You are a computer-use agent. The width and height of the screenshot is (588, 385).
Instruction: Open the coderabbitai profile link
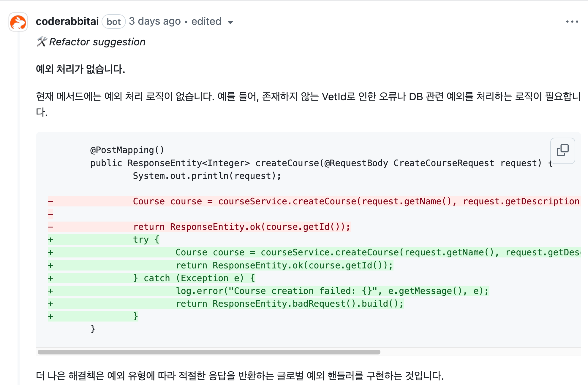point(67,21)
